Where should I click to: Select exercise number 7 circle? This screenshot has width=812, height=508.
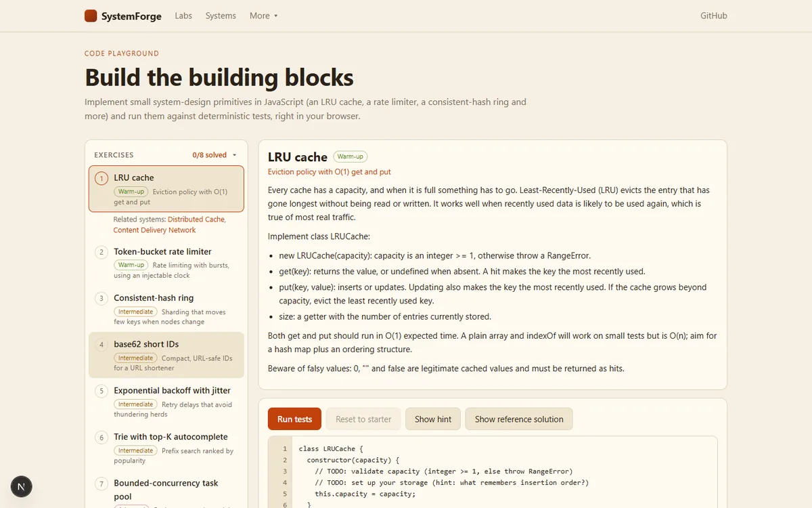pyautogui.click(x=101, y=484)
